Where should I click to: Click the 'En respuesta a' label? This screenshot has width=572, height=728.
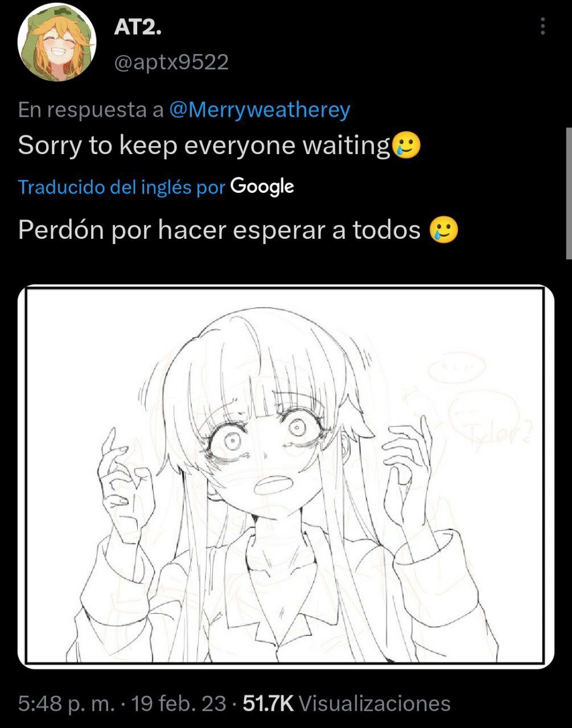[91, 109]
